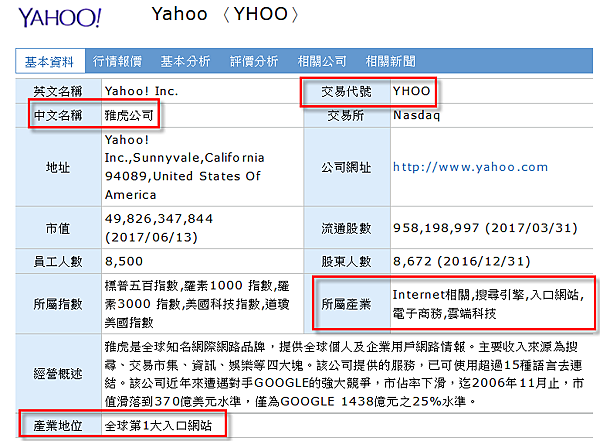
Task: Click the Sunnyvale, California address text
Action: click(x=184, y=167)
